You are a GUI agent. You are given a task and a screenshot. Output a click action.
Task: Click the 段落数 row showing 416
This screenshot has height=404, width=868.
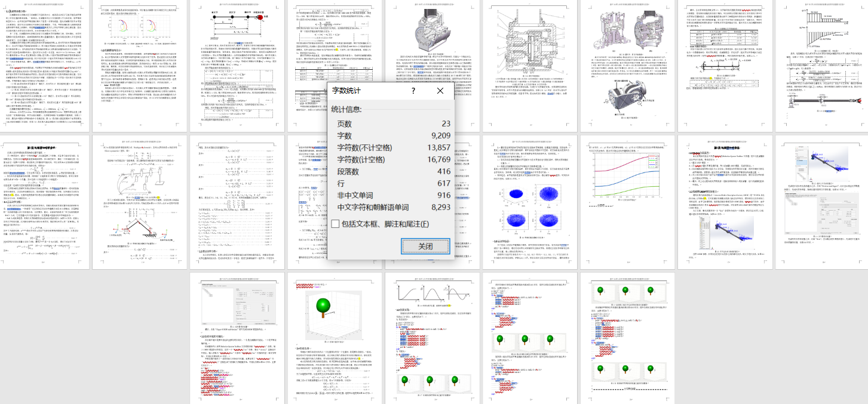(x=443, y=171)
